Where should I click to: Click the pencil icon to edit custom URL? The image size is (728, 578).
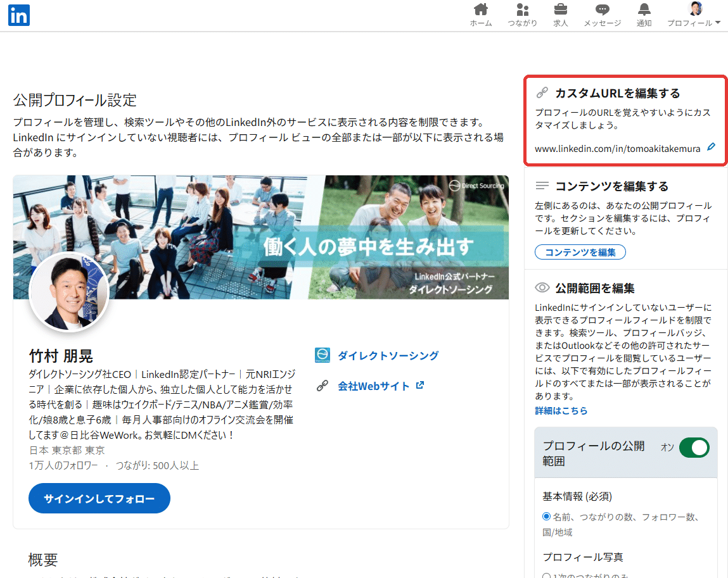pos(711,147)
